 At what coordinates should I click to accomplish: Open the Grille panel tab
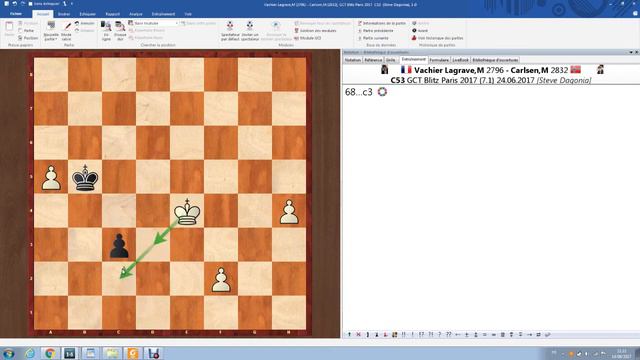click(x=391, y=60)
